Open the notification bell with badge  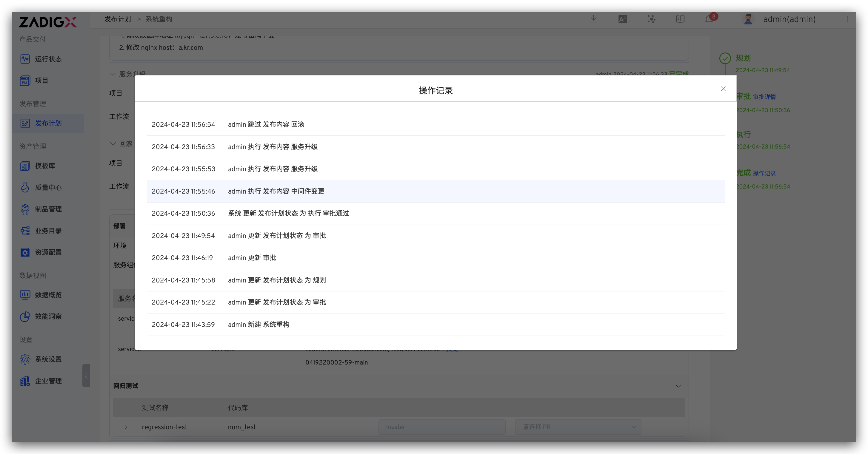(709, 19)
